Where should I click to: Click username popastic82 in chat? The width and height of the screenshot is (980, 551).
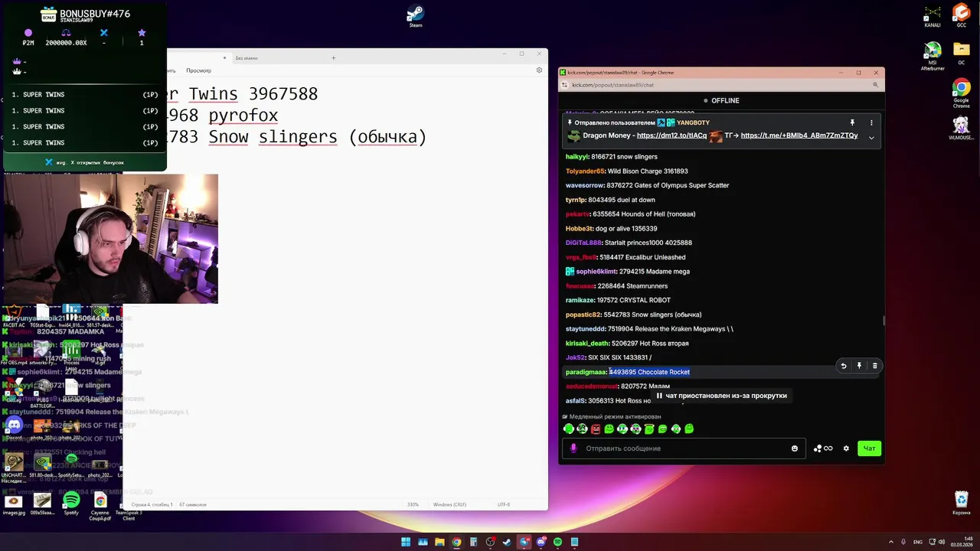(583, 315)
